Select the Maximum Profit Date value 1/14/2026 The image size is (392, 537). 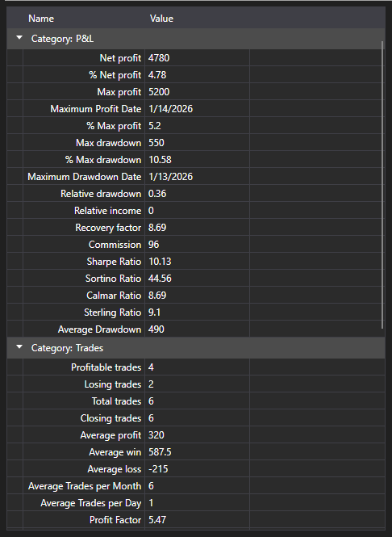tap(170, 109)
